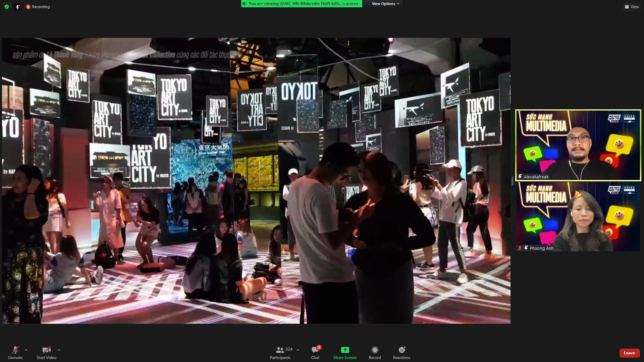Click the red Recording indicator
644x362 pixels.
(x=38, y=7)
